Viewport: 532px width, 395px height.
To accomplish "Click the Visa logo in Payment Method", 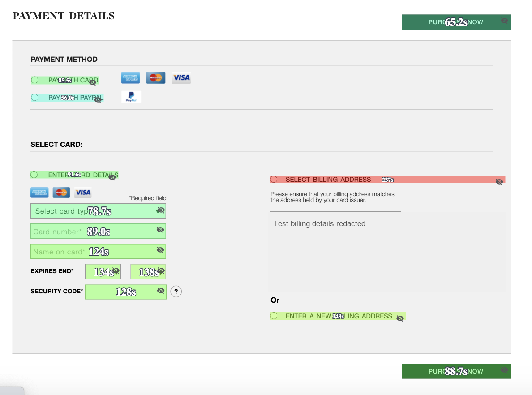I will (x=181, y=78).
